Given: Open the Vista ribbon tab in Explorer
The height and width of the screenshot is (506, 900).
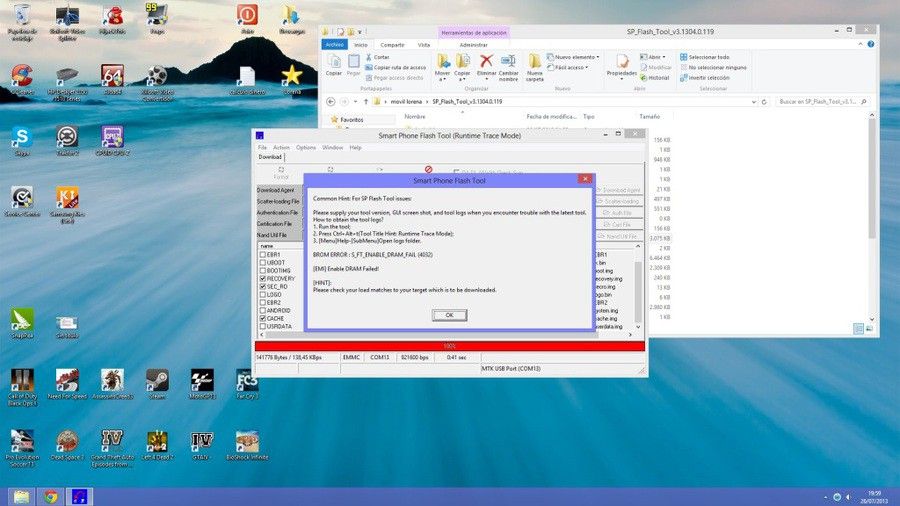Looking at the screenshot, I should click(424, 45).
